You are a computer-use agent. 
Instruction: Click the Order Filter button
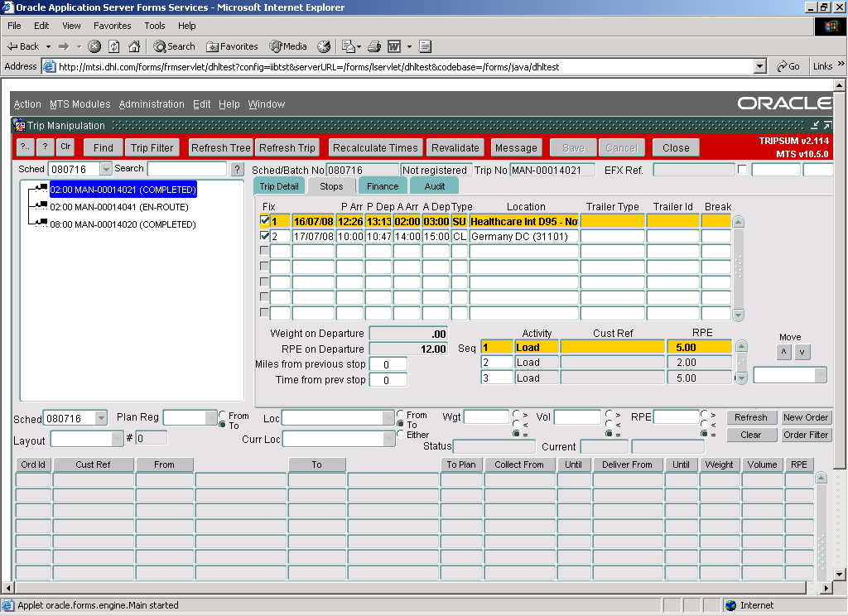pos(805,435)
